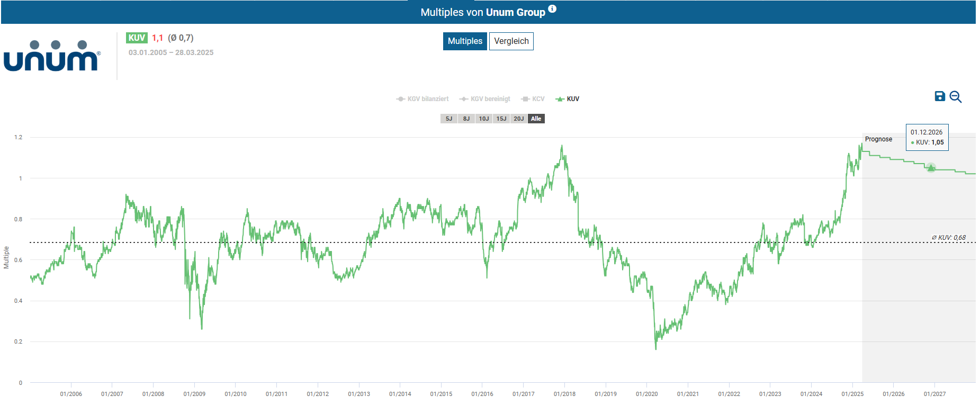The height and width of the screenshot is (414, 980).
Task: Select the 8J time range
Action: pos(466,119)
